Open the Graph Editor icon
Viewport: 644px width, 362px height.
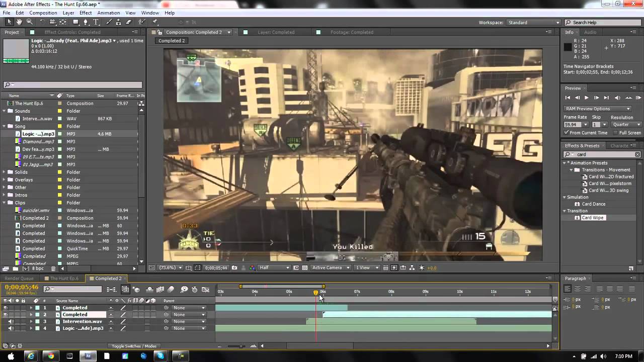(205, 289)
